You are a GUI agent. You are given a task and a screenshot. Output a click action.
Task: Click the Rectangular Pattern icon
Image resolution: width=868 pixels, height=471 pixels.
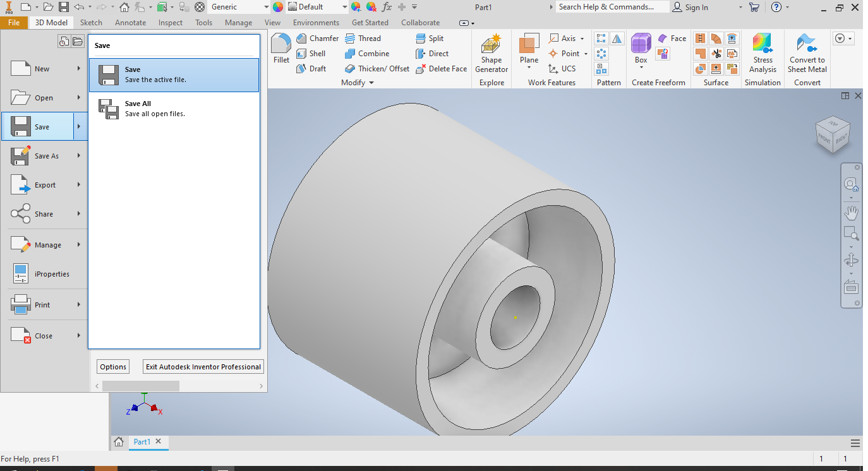pos(601,39)
